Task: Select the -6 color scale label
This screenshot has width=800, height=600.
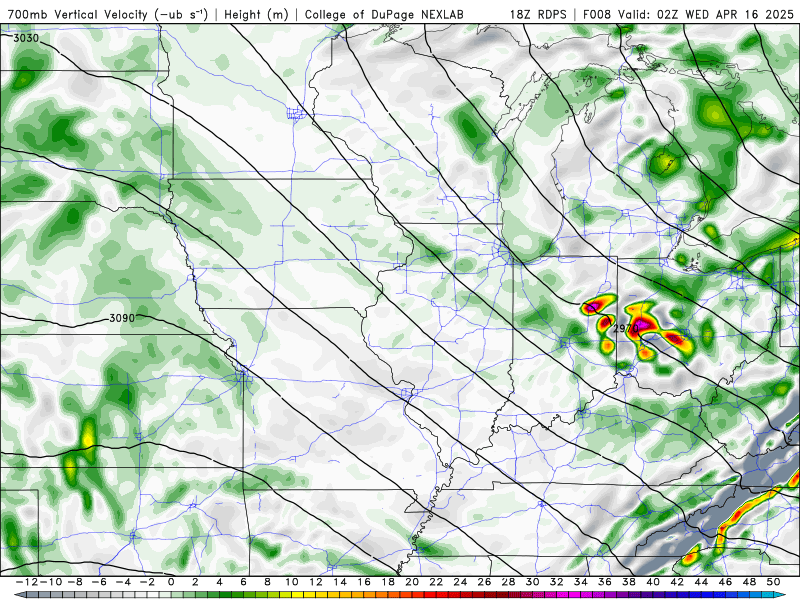Action: tap(99, 582)
